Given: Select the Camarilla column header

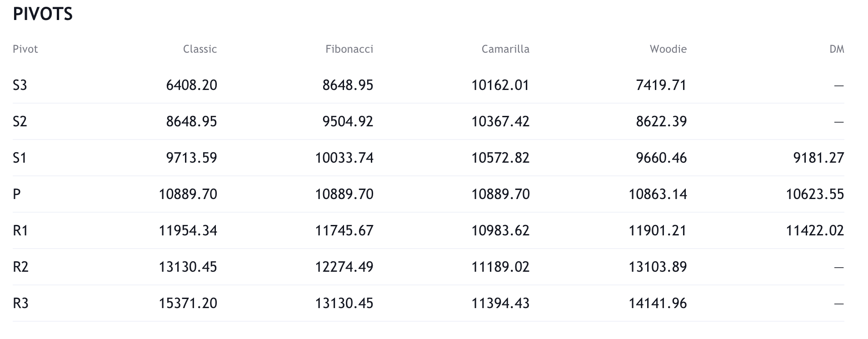Looking at the screenshot, I should [505, 49].
